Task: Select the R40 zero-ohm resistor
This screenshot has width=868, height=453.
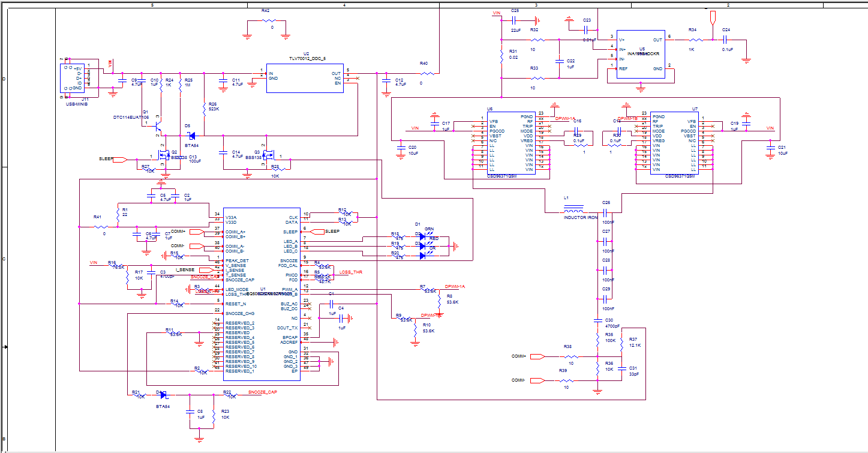Action: coord(428,74)
